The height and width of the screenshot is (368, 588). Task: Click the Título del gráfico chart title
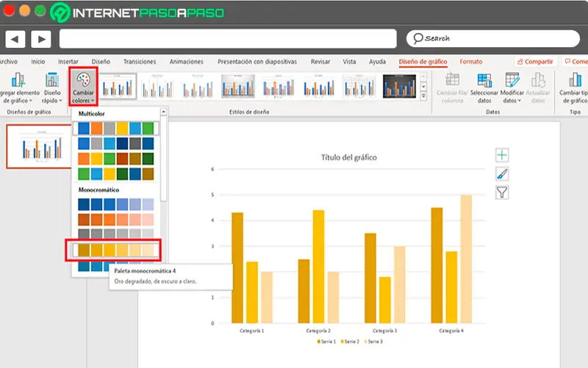(348, 158)
